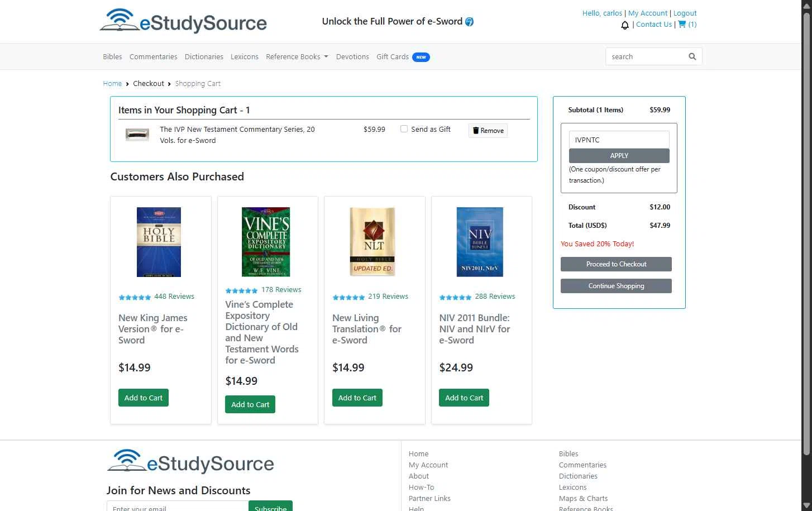Click star rating of NIV 2011 Bundle
Image resolution: width=812 pixels, height=511 pixels.
(x=455, y=297)
